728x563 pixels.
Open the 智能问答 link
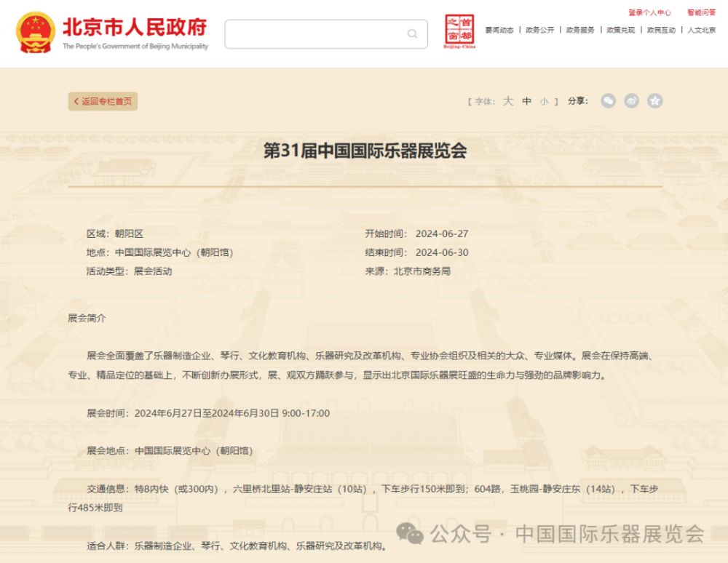pyautogui.click(x=701, y=12)
